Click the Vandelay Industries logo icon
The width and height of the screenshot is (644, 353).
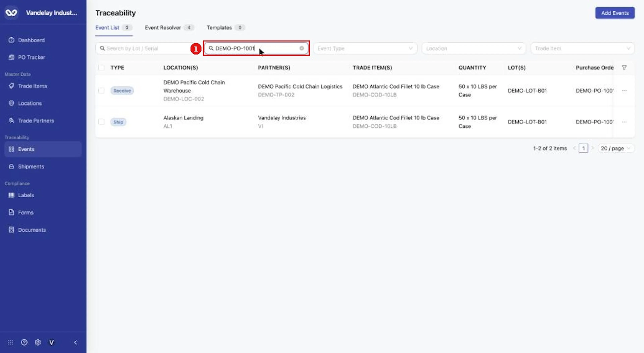click(x=11, y=13)
